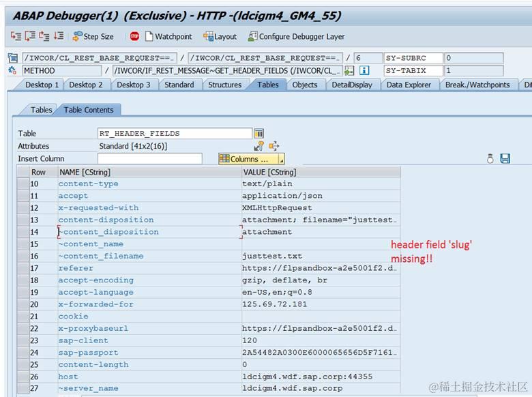Click the x-requested-with name cell
532x397 pixels.
pos(149,207)
